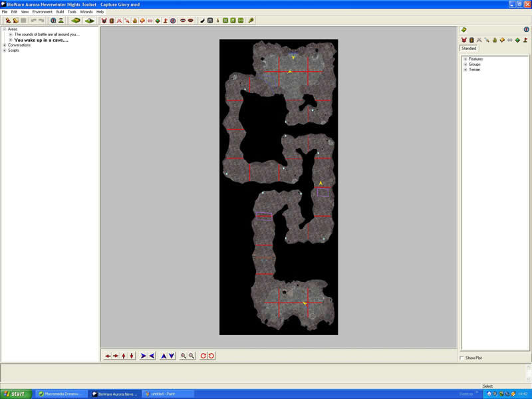
Task: Click the open-eye icon in the top toolbar
Action: click(x=183, y=21)
